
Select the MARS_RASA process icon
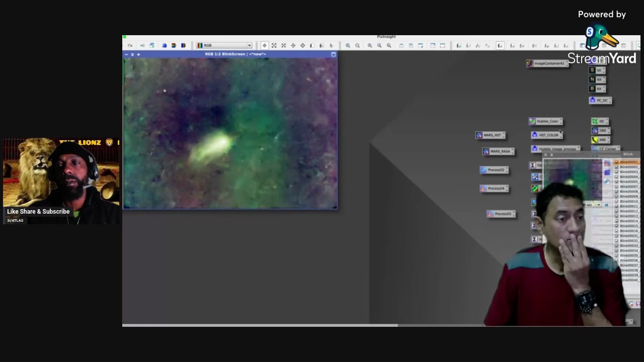(498, 151)
